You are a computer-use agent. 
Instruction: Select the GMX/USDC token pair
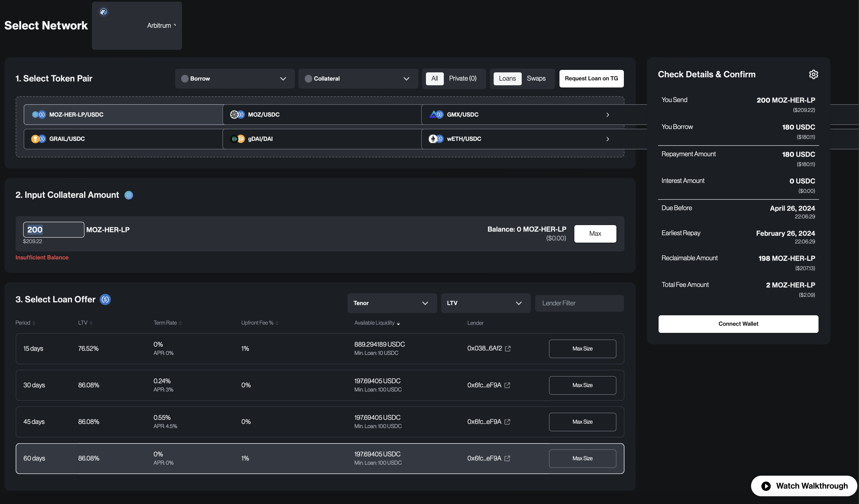pos(462,115)
